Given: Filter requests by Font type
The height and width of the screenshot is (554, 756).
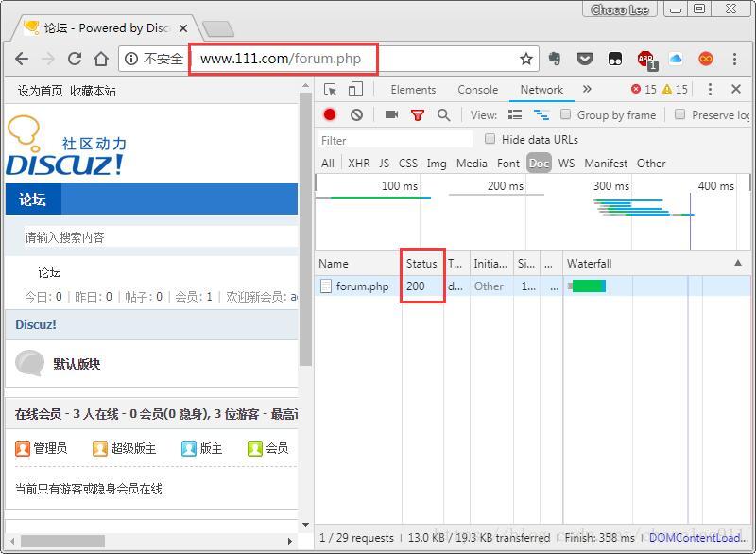Looking at the screenshot, I should tap(508, 164).
